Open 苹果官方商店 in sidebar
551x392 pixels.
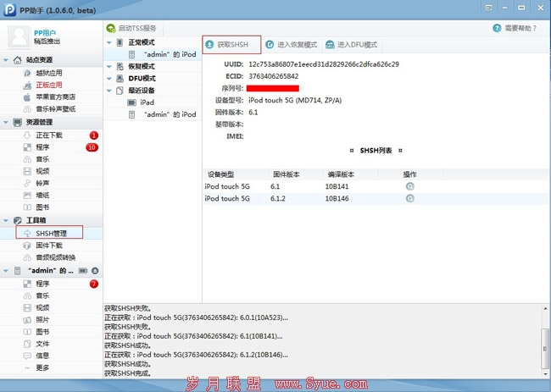point(55,97)
